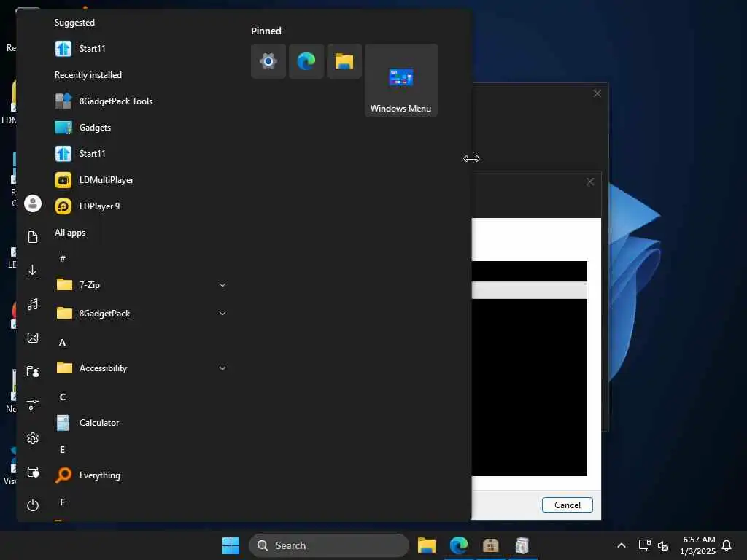Launch LDPlayer 9
The width and height of the screenshot is (747, 560).
pos(141,206)
